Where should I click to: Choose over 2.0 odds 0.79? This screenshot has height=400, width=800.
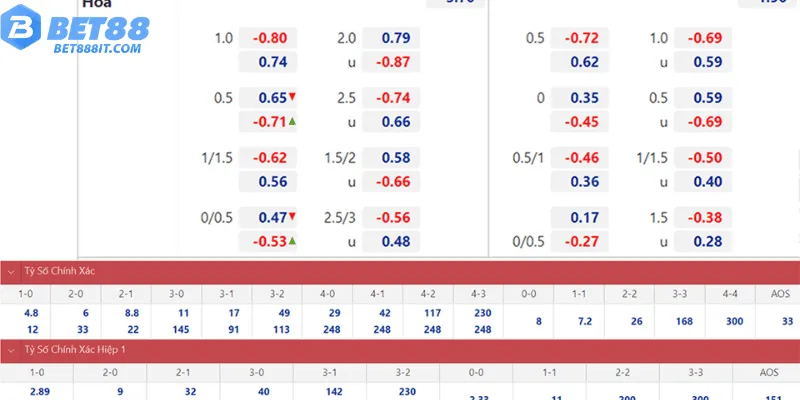tap(391, 38)
